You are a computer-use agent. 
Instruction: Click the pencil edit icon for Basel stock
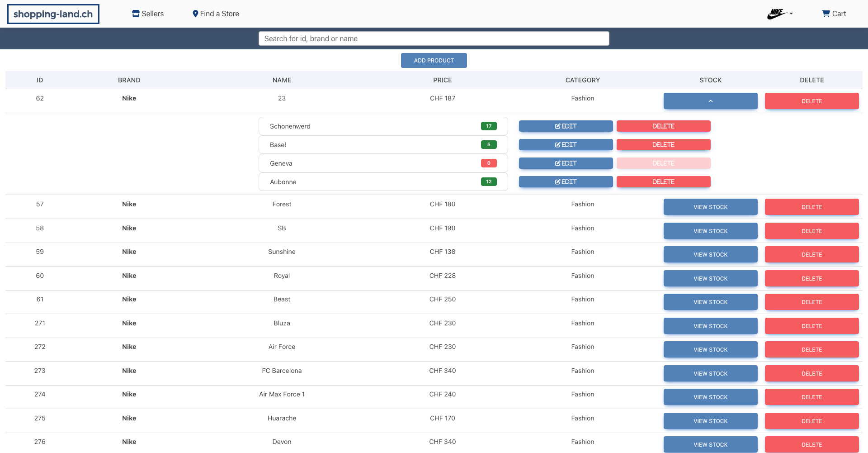(557, 144)
